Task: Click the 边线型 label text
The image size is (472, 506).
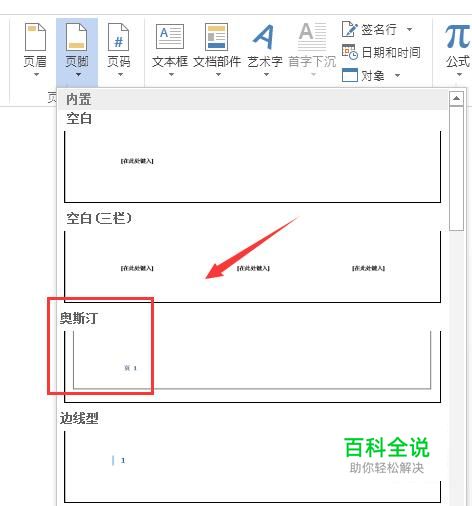Action: pyautogui.click(x=79, y=418)
